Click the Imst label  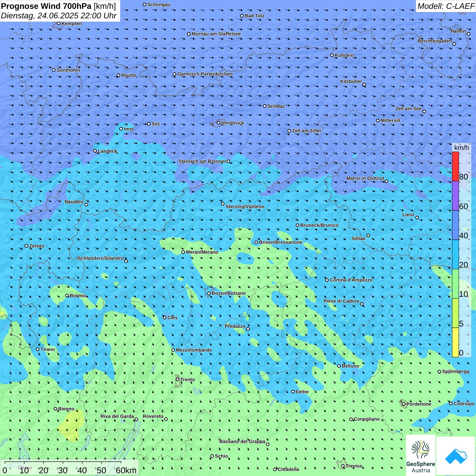coord(129,129)
